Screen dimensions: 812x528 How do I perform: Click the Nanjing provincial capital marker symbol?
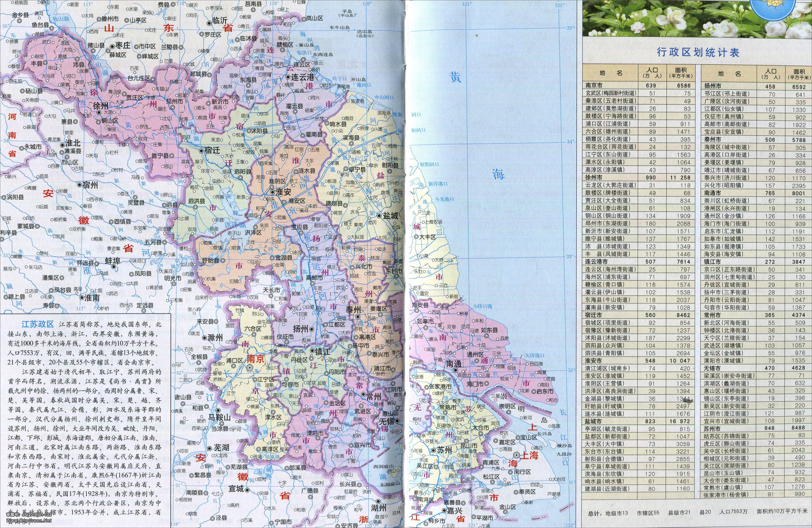coord(250,367)
